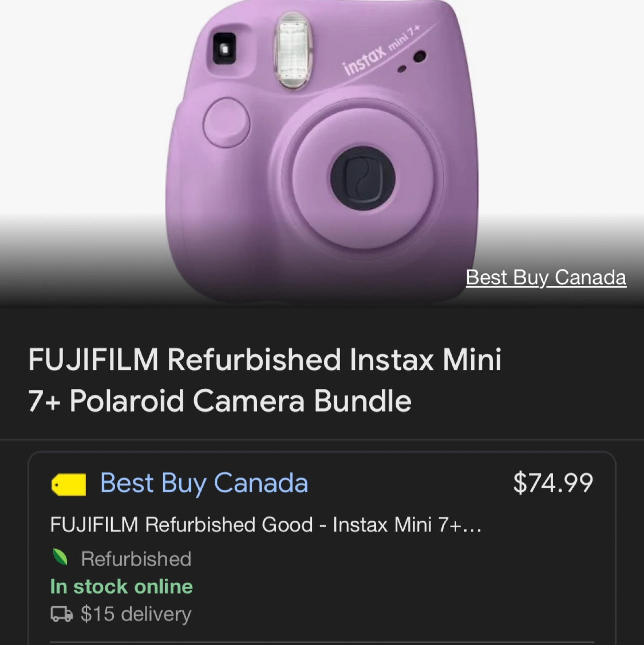Screen dimensions: 644x645
Task: Click the camera flash in product photo
Action: [x=292, y=50]
